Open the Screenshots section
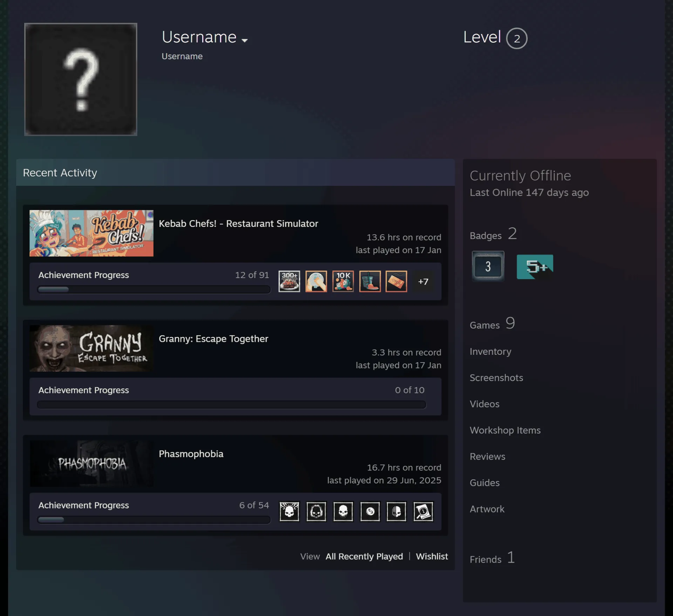The height and width of the screenshot is (616, 673). 496,378
